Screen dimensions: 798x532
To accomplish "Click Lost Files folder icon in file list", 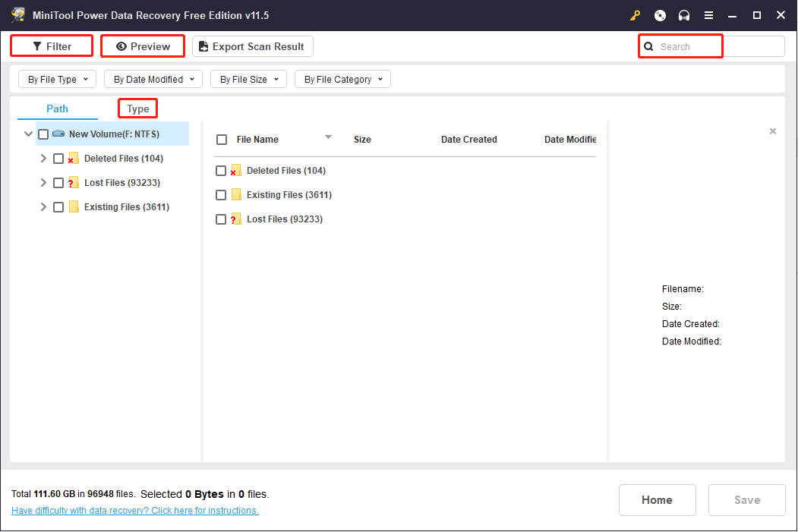I will [x=235, y=219].
